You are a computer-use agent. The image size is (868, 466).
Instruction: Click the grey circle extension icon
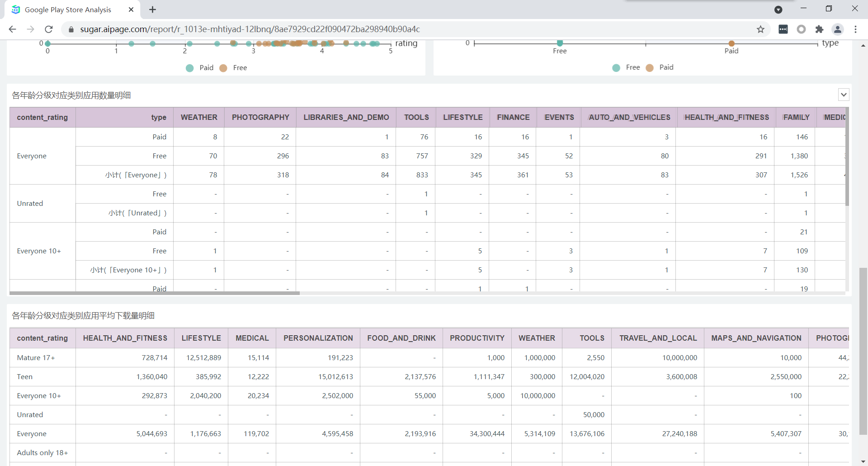801,29
